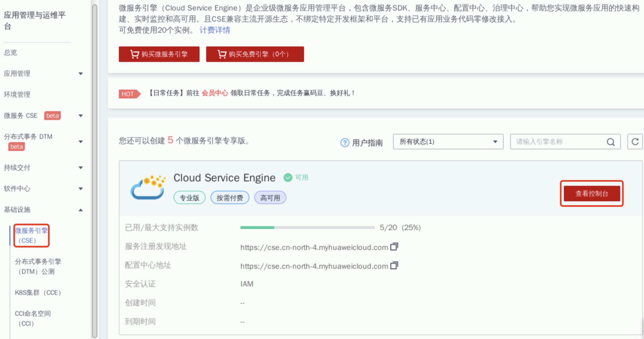Image resolution: width=644 pixels, height=339 pixels.
Task: Open the all-status filter dropdown
Action: click(x=448, y=142)
